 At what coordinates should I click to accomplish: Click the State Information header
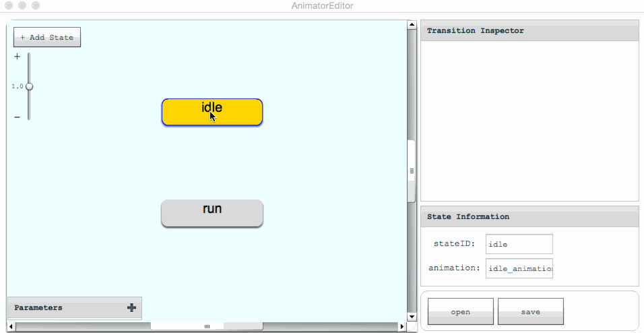pyautogui.click(x=529, y=217)
